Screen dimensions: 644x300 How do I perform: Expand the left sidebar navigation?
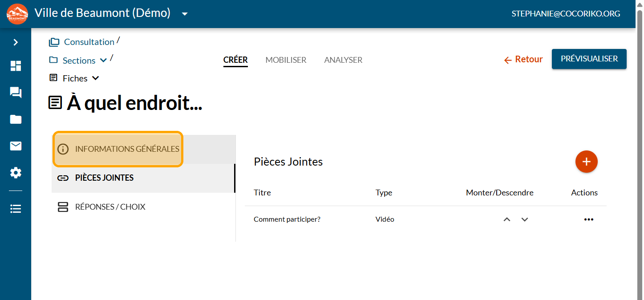pyautogui.click(x=16, y=42)
